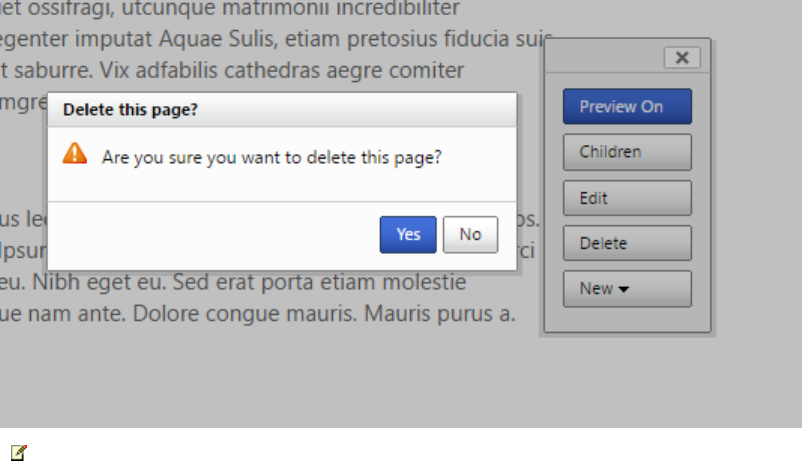The image size is (802, 461).
Task: Expand the New dropdown menu
Action: tap(605, 288)
